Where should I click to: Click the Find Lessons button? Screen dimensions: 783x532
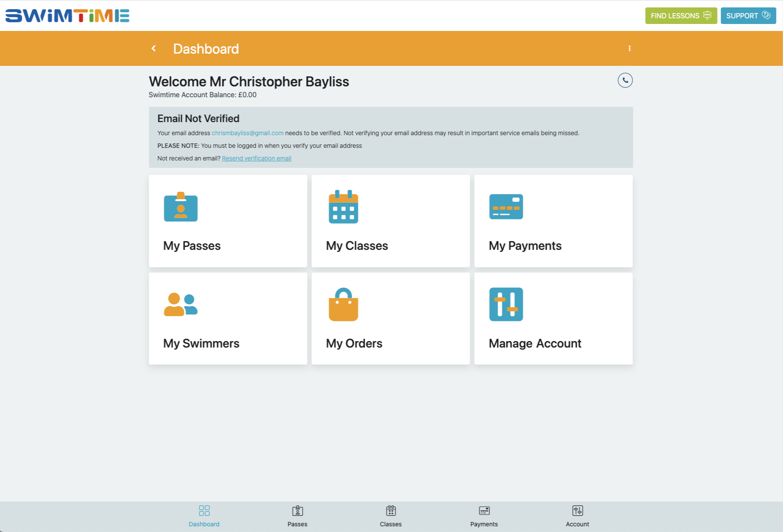tap(681, 16)
